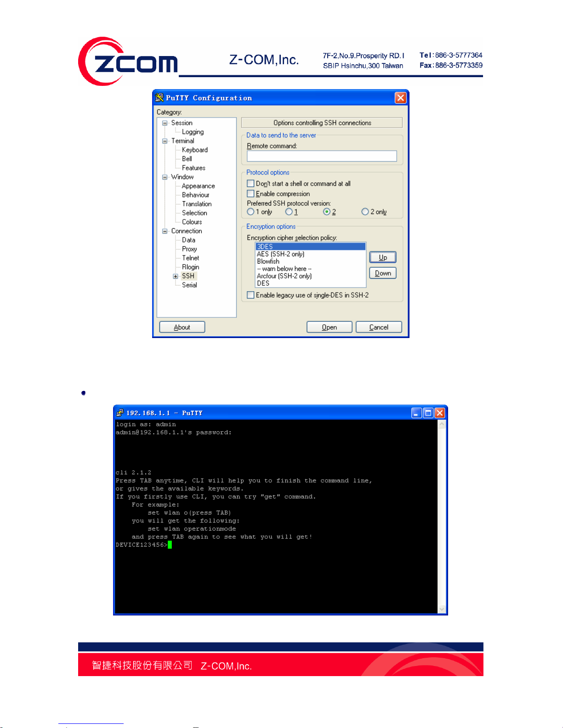Select SSH protocol version '1'
The height and width of the screenshot is (728, 563).
pyautogui.click(x=289, y=212)
